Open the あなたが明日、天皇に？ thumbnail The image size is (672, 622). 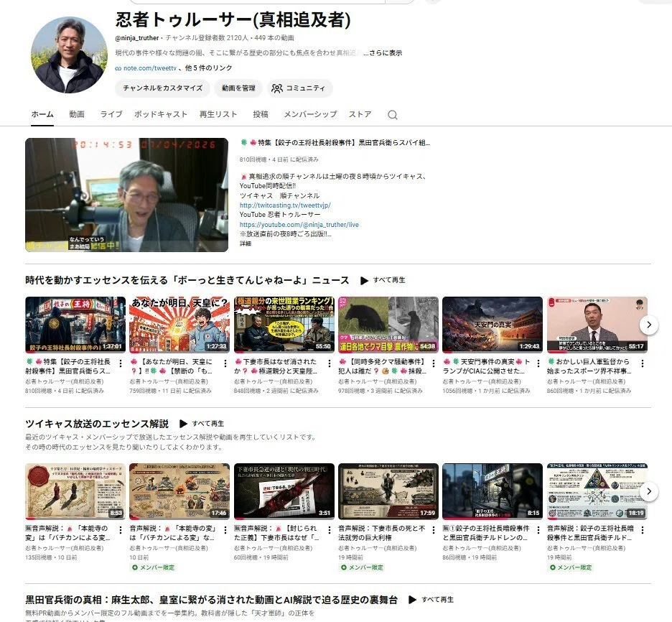coord(179,325)
